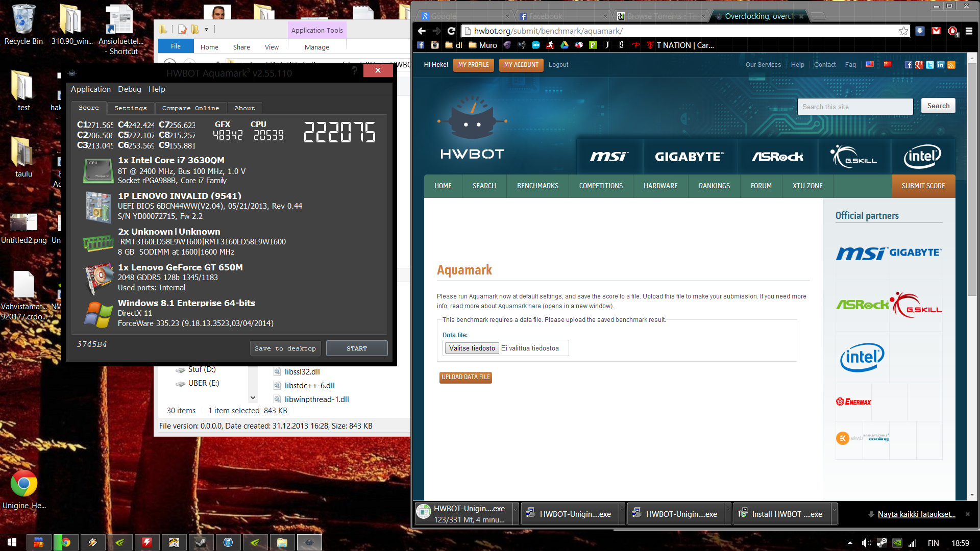Click START in Aquamark
Image resolution: width=980 pixels, height=551 pixels.
[x=357, y=348]
